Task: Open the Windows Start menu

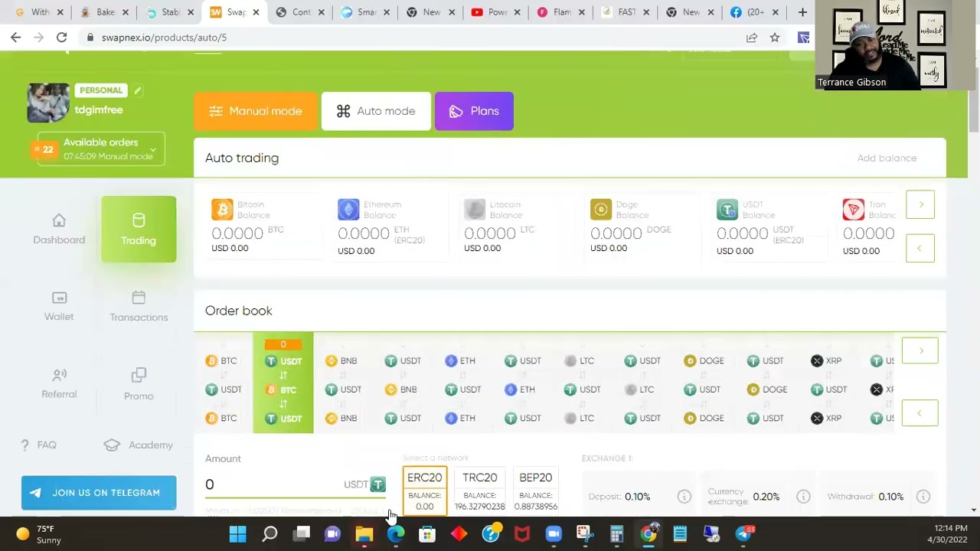Action: tap(237, 534)
